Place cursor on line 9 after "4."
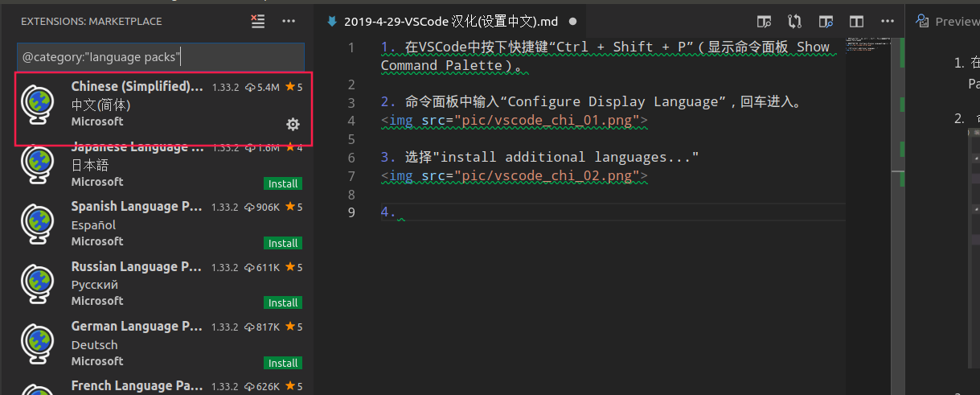 398,212
